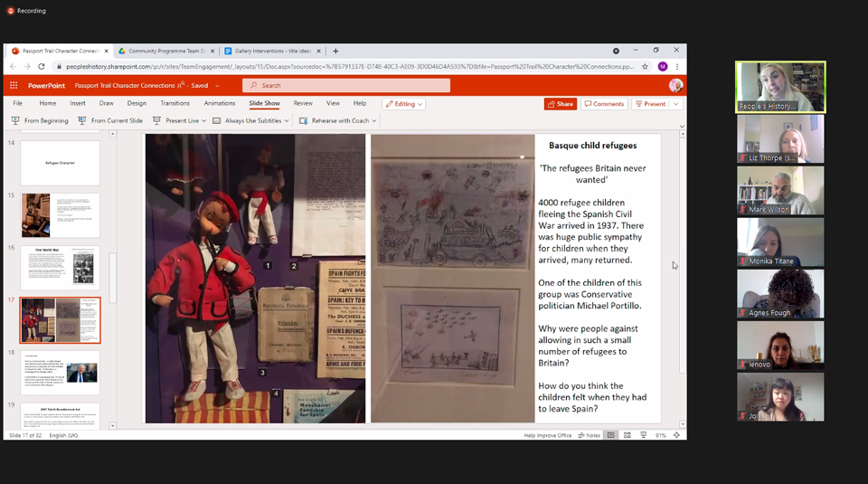The image size is (868, 484).
Task: Reload the browser page
Action: pos(41,66)
